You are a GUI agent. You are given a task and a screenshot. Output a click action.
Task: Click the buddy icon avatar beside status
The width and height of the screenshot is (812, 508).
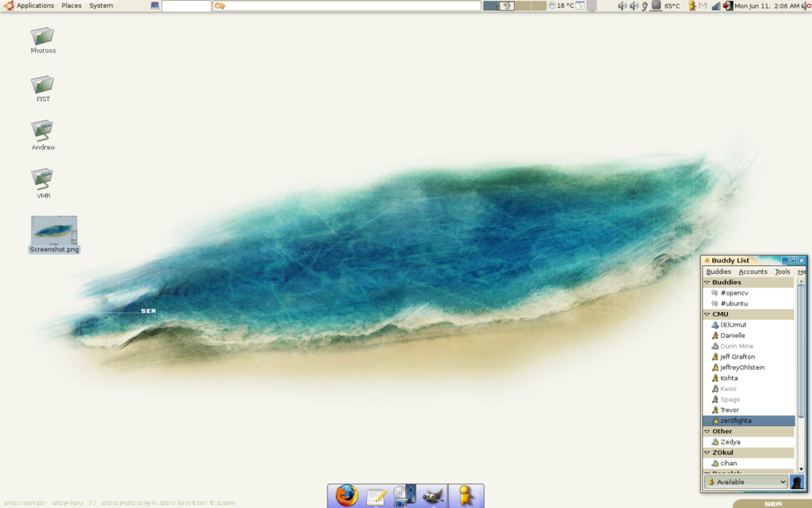[796, 482]
